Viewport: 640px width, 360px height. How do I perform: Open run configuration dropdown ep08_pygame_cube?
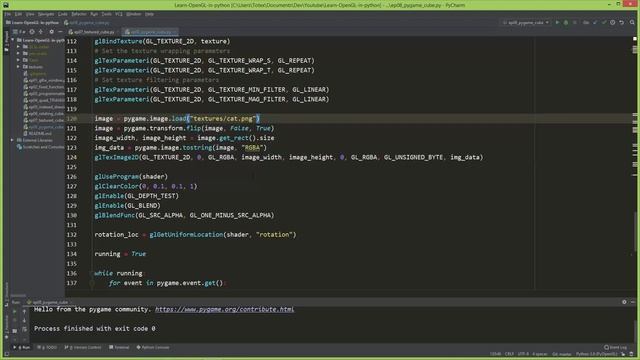(526, 22)
